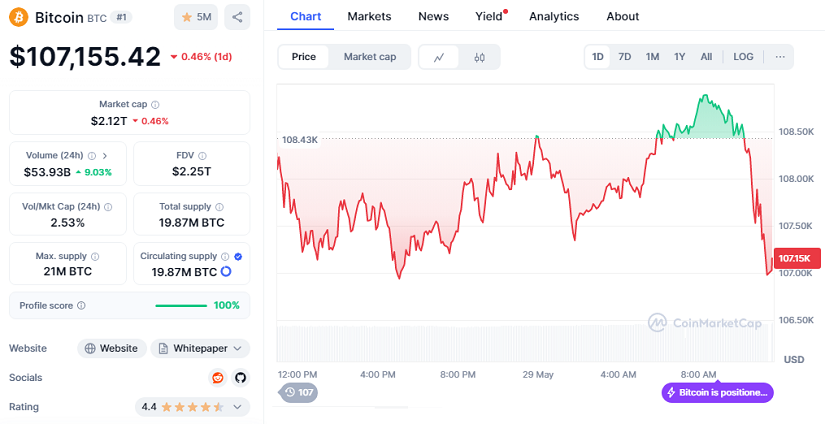Add Bitcoin to watchlist with the star 5M button
Image resolution: width=825 pixels, height=424 pixels.
[196, 17]
